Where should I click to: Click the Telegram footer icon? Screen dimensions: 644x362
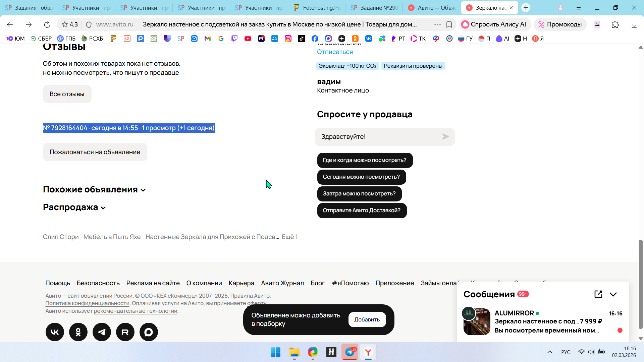click(102, 332)
